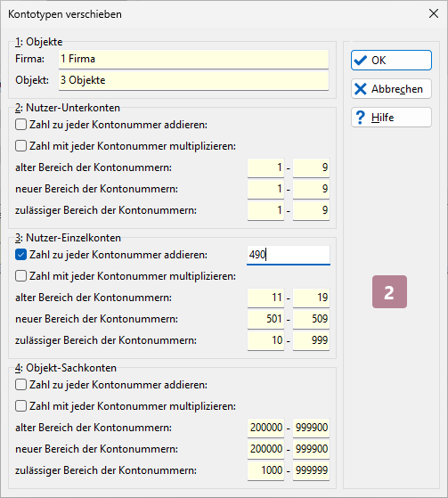Click the Sachkonten old range start field 200000
This screenshot has width=448, height=498.
coord(265,428)
